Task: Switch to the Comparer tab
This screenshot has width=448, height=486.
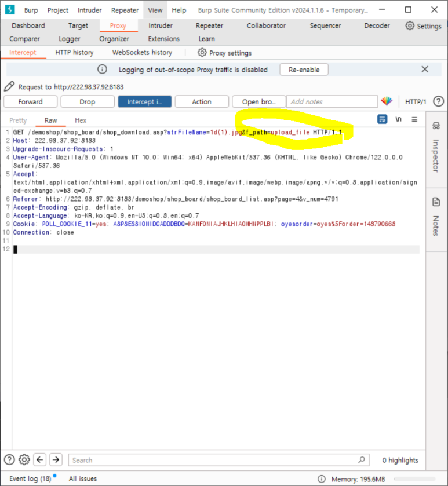Action: (x=24, y=39)
